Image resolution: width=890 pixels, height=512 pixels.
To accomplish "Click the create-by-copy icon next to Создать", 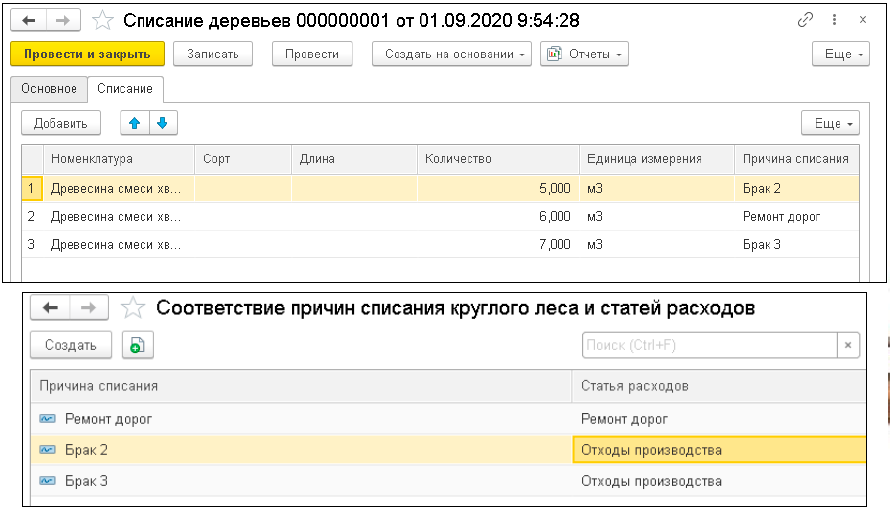I will 137,345.
